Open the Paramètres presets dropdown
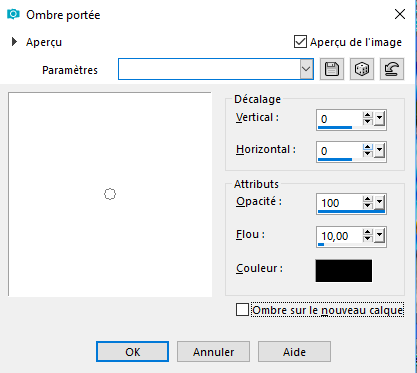 click(306, 69)
